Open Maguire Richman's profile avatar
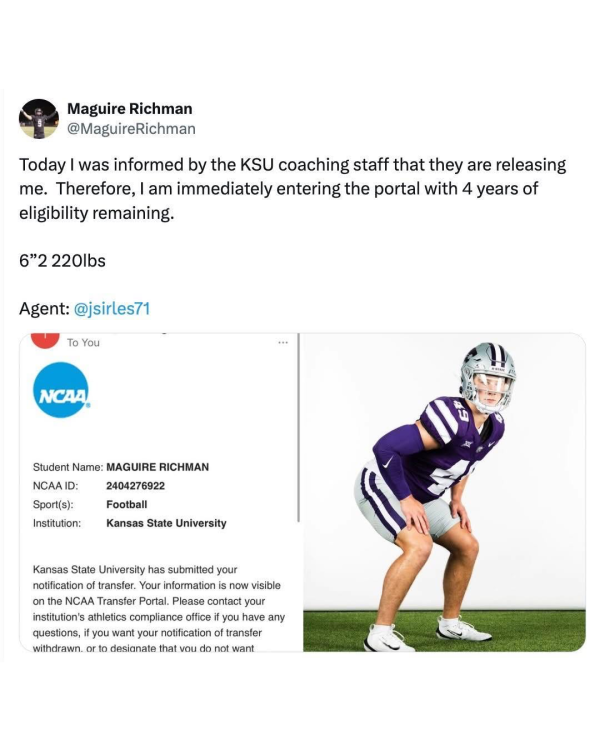 39,119
